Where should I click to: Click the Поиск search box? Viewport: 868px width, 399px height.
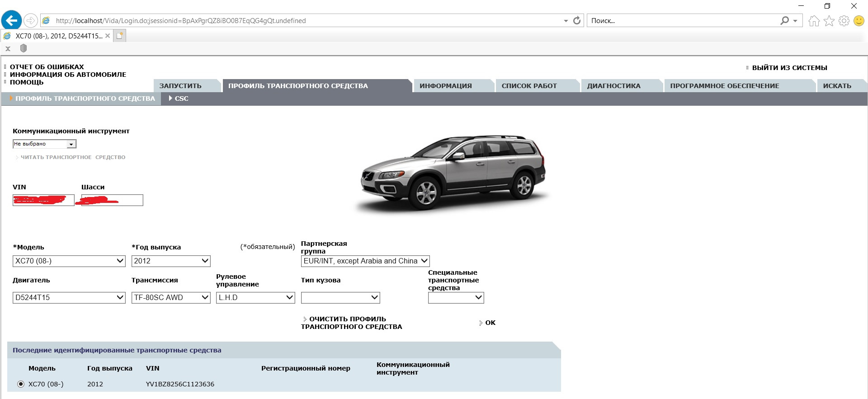pyautogui.click(x=683, y=21)
